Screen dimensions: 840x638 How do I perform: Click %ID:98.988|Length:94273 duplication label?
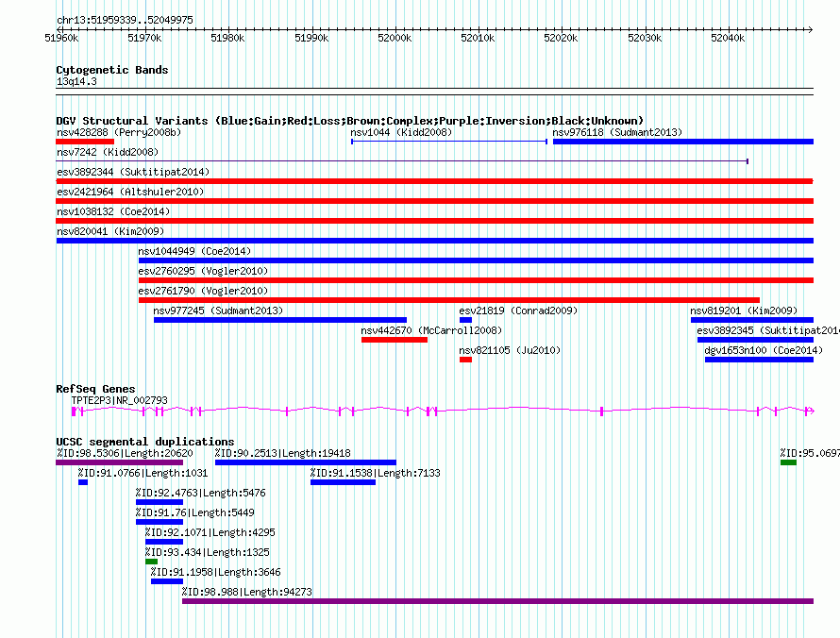(x=247, y=592)
